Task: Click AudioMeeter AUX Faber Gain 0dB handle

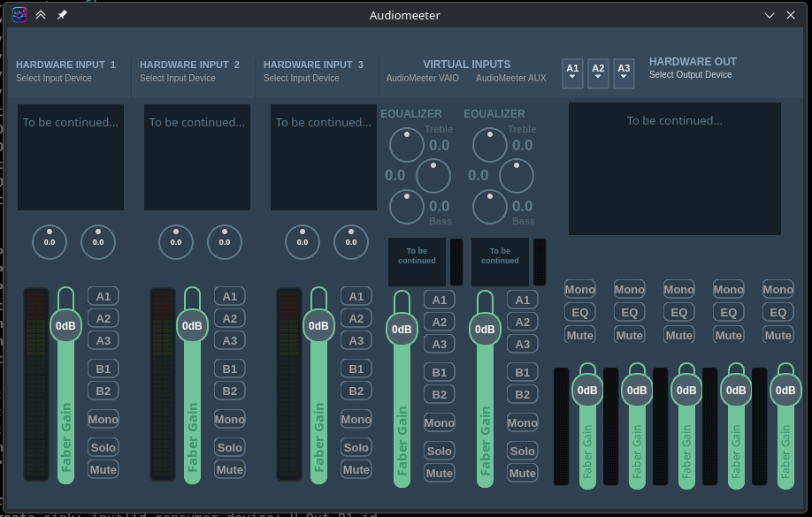Action: tap(485, 329)
